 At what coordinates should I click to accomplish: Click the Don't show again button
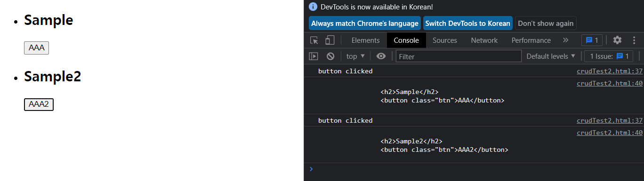pyautogui.click(x=546, y=23)
